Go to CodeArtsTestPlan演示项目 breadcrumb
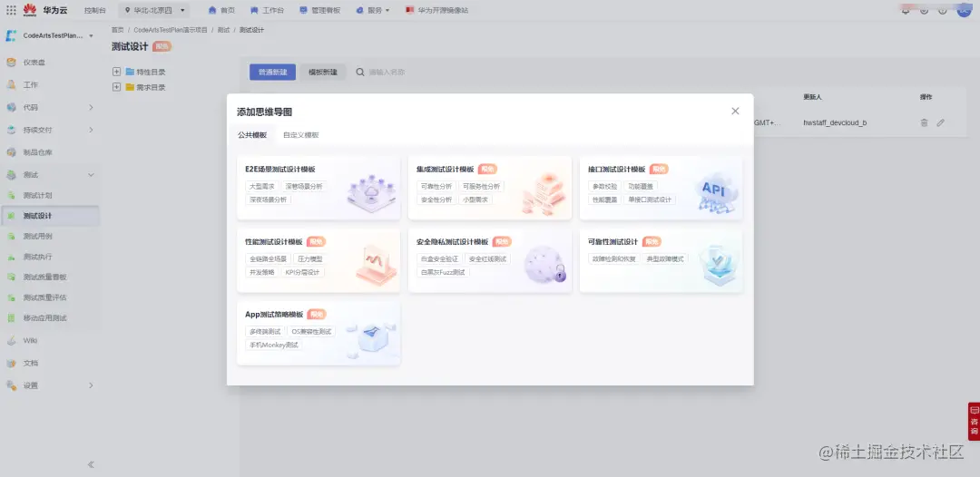The image size is (980, 477). pos(170,30)
